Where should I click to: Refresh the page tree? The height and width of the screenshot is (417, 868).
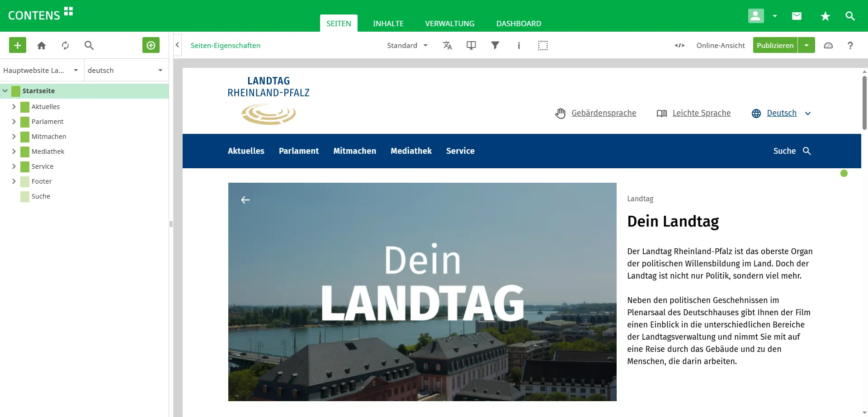point(66,45)
